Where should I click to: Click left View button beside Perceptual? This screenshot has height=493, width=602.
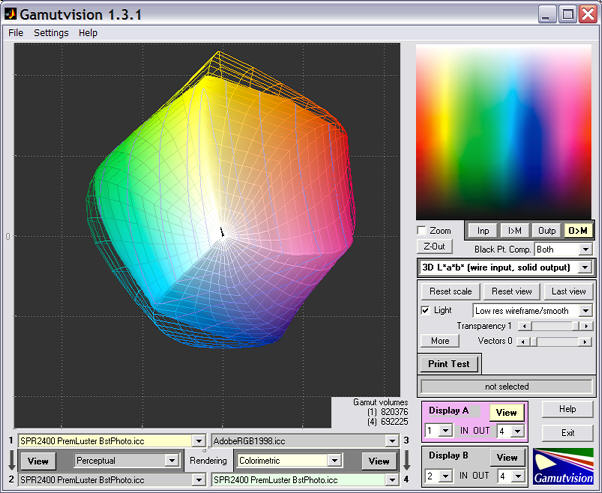tap(38, 460)
